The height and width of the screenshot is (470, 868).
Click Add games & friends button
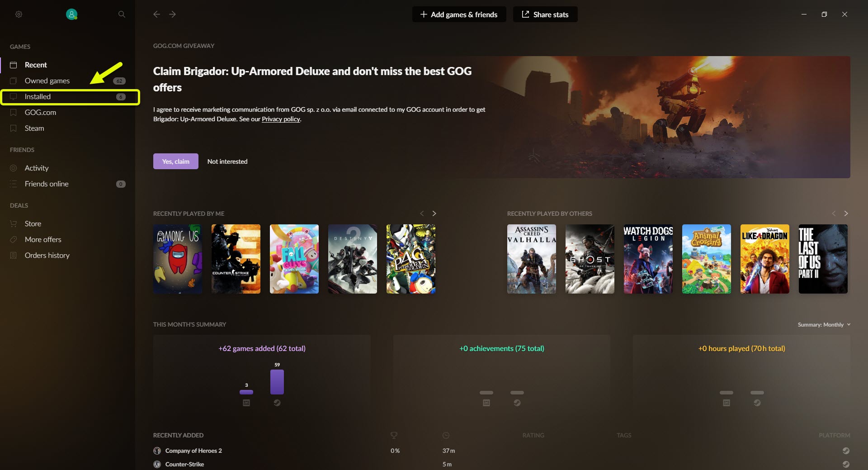point(459,14)
